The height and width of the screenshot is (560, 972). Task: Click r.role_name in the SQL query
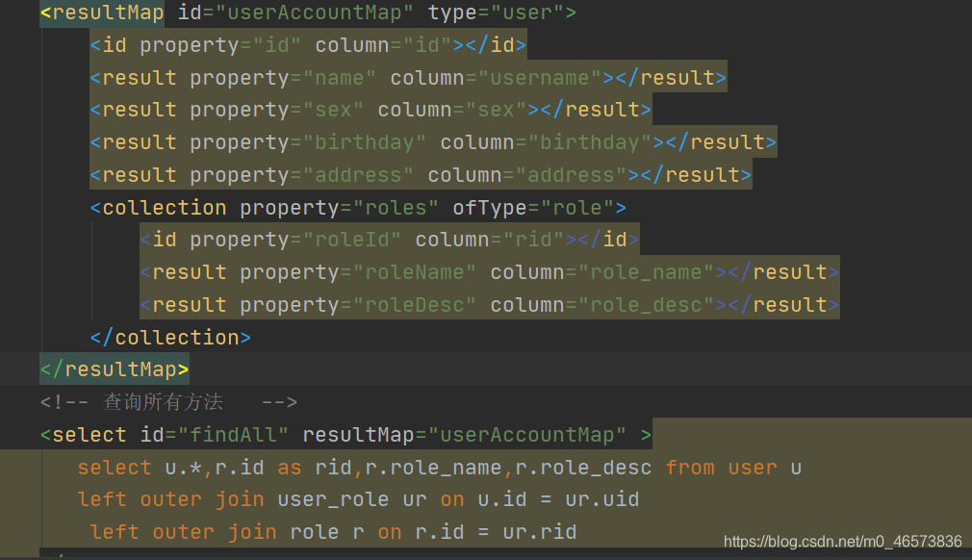pos(433,468)
